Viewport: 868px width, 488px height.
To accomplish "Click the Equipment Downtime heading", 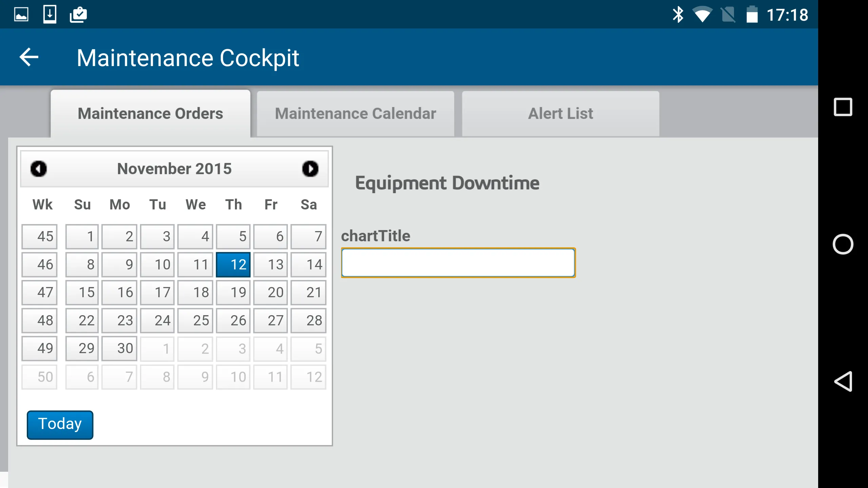I will pos(447,183).
